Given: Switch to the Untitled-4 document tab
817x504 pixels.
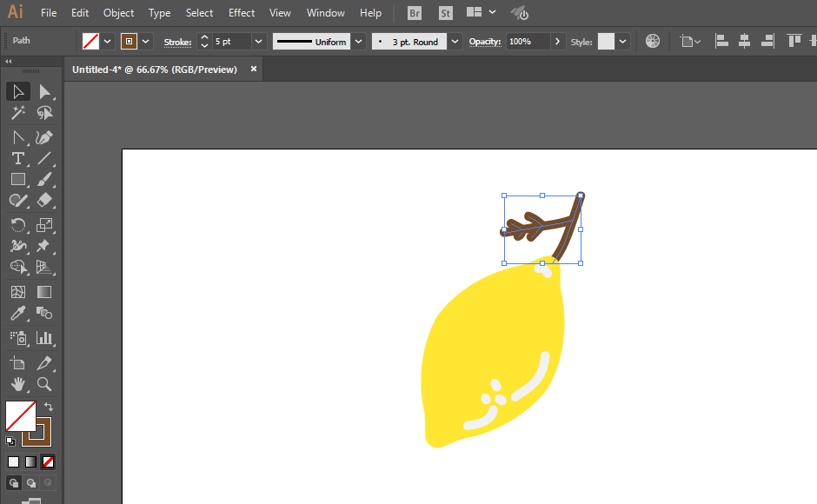Looking at the screenshot, I should click(154, 70).
